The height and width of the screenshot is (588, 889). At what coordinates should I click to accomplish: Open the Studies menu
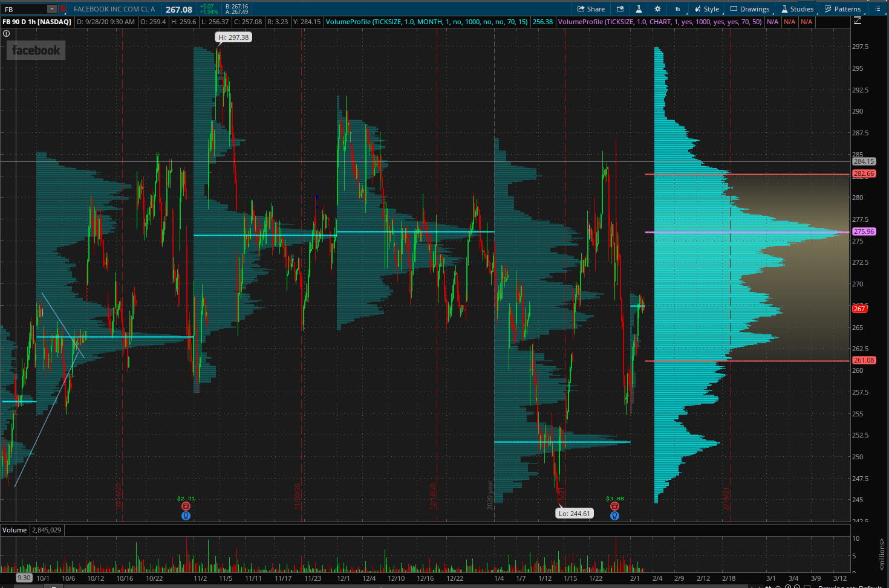797,9
